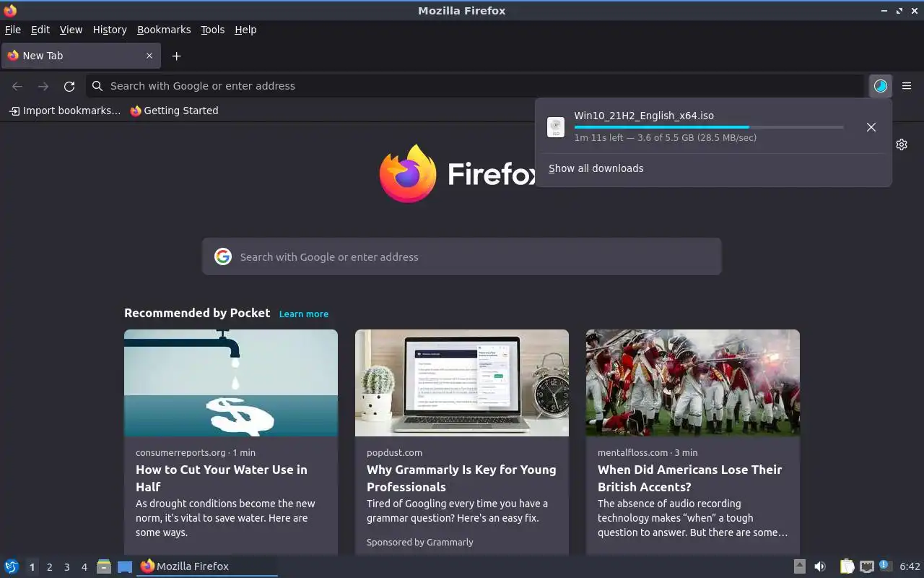This screenshot has width=924, height=578.
Task: Click the ISO file icon in downloads panel
Action: [x=556, y=127]
